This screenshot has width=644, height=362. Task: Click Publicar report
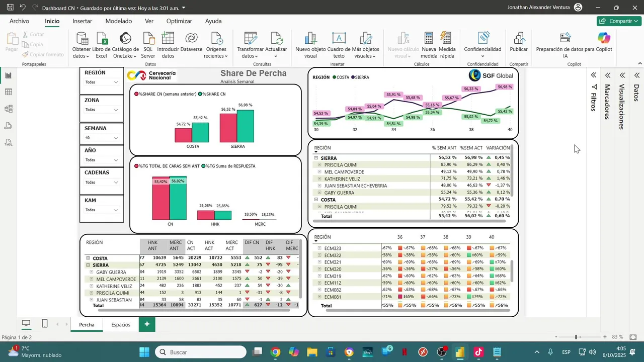point(519,42)
